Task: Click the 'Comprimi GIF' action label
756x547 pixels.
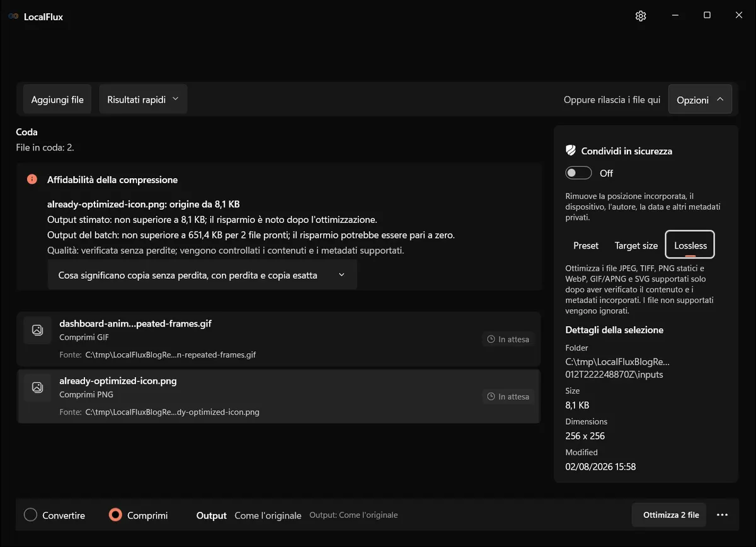Action: [x=83, y=337]
